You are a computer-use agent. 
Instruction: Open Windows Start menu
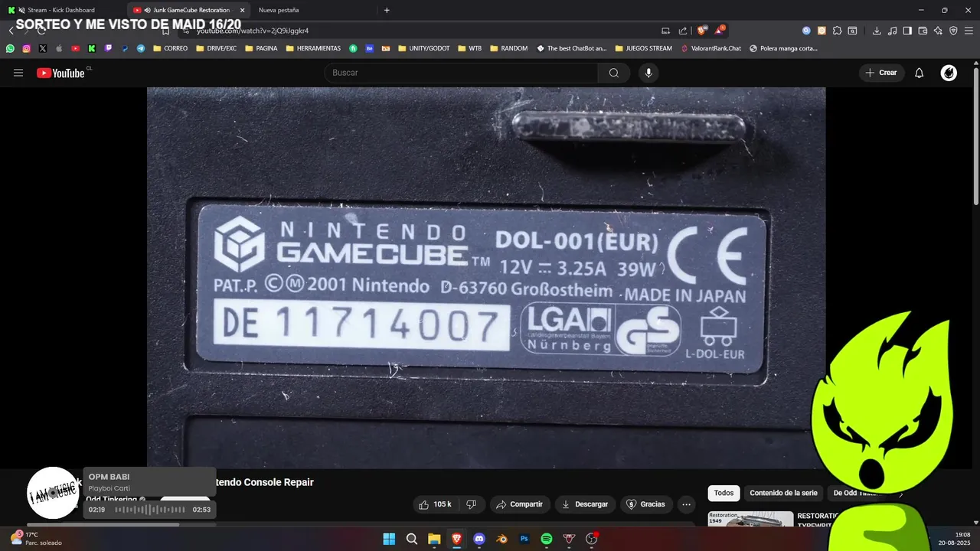[x=389, y=539]
